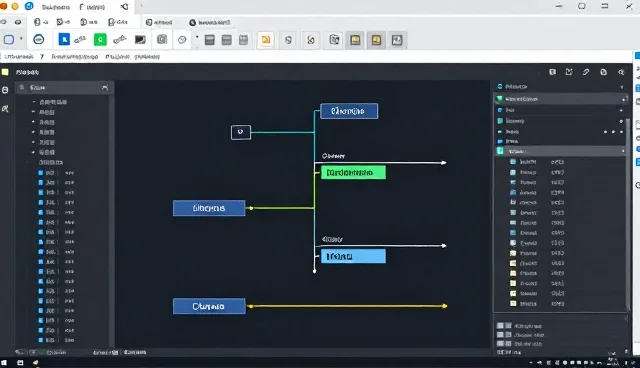Expand the topmost row in left tree panel
This screenshot has width=640, height=368.
(34, 102)
